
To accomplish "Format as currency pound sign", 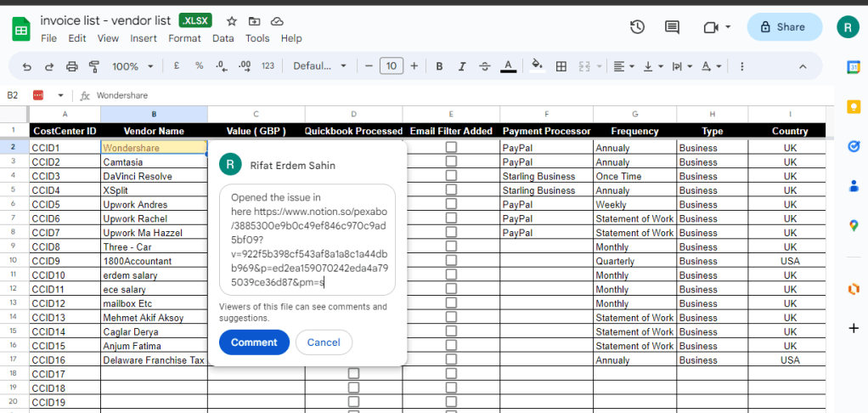I will pos(176,66).
